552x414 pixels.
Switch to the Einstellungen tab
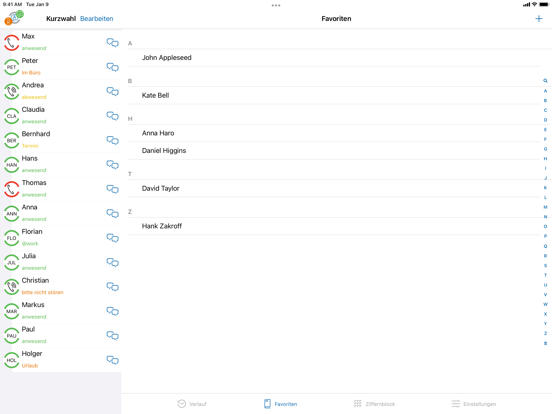click(473, 404)
